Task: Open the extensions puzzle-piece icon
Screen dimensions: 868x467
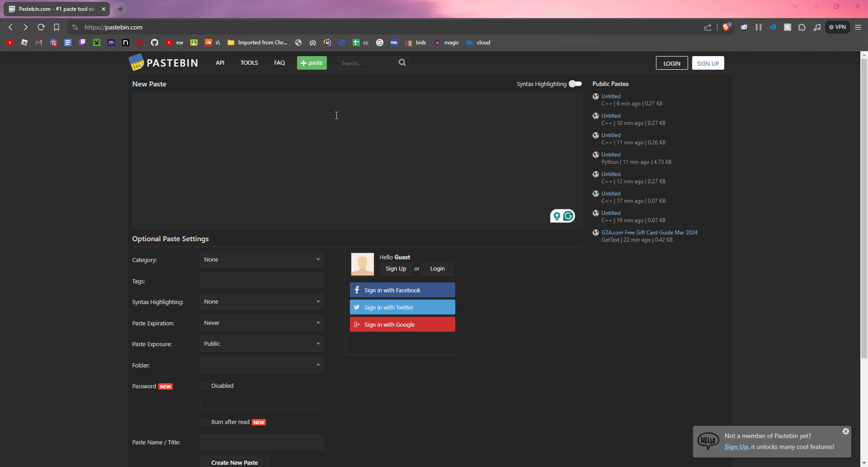Action: pos(802,27)
